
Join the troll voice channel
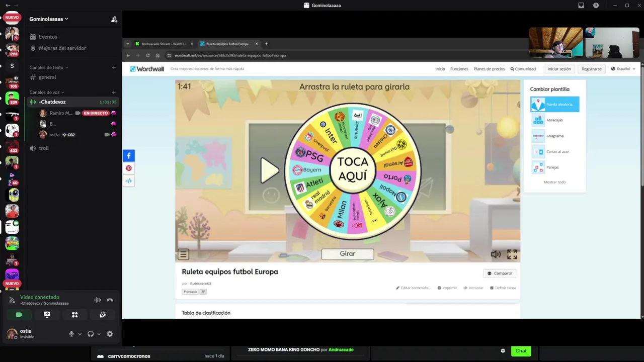point(44,148)
